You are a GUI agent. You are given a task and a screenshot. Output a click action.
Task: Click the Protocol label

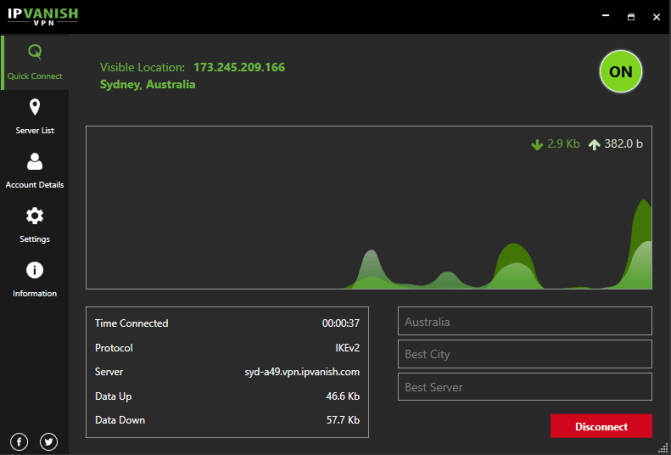[x=114, y=348]
